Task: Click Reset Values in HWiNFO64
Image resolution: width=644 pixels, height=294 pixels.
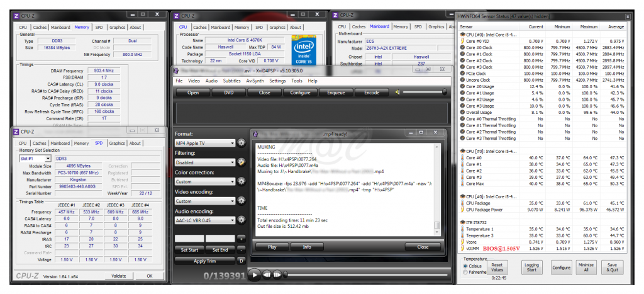Action: click(x=496, y=268)
